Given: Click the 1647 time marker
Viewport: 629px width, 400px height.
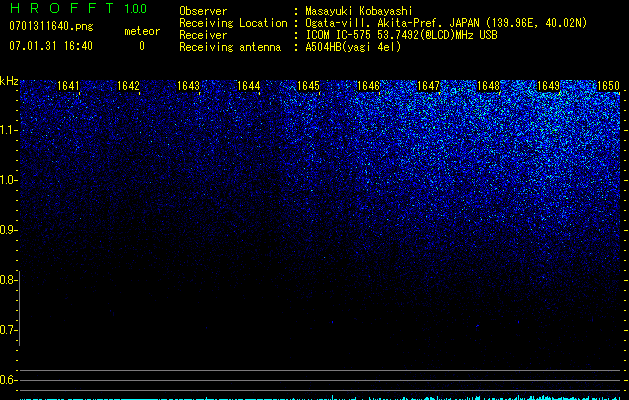Looking at the screenshot, I should point(428,86).
